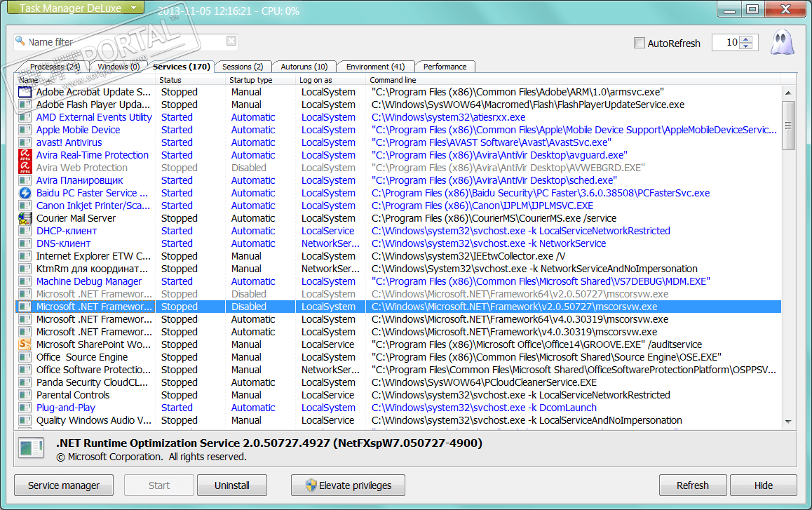Open the Autoruns (10) tab
This screenshot has height=510, width=812.
click(304, 67)
